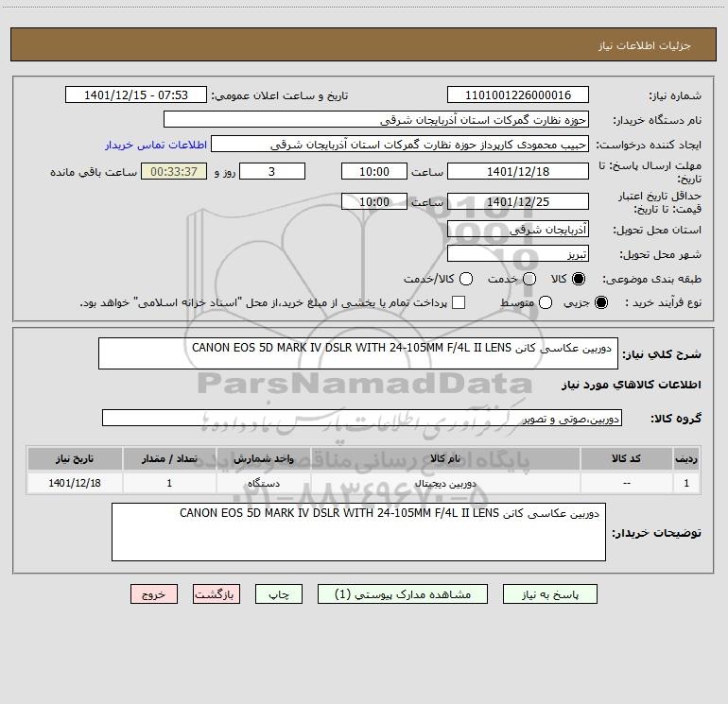Select the متوسط purchase type radio
728x704 pixels.
pos(546,302)
